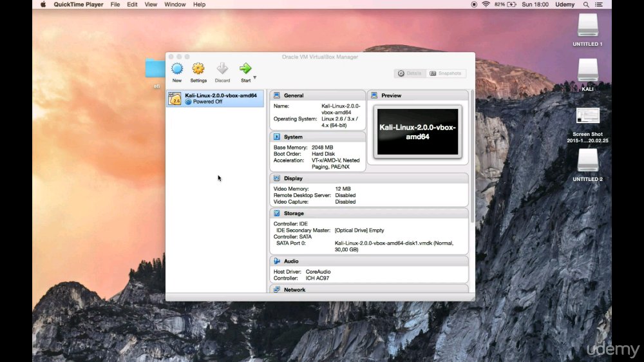Screen dimensions: 644x362
Task: Click the Udemy user menu
Action: (x=565, y=5)
